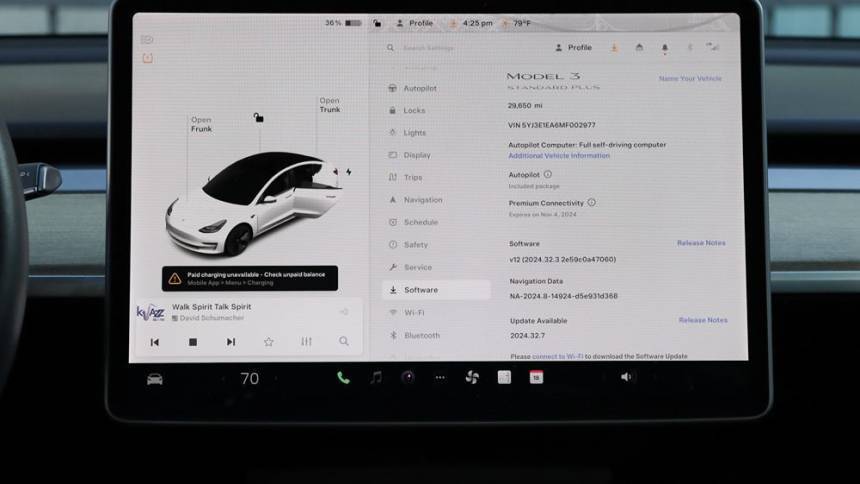This screenshot has height=484, width=860.
Task: Tap the charge port lightning bolt icon
Action: [349, 172]
